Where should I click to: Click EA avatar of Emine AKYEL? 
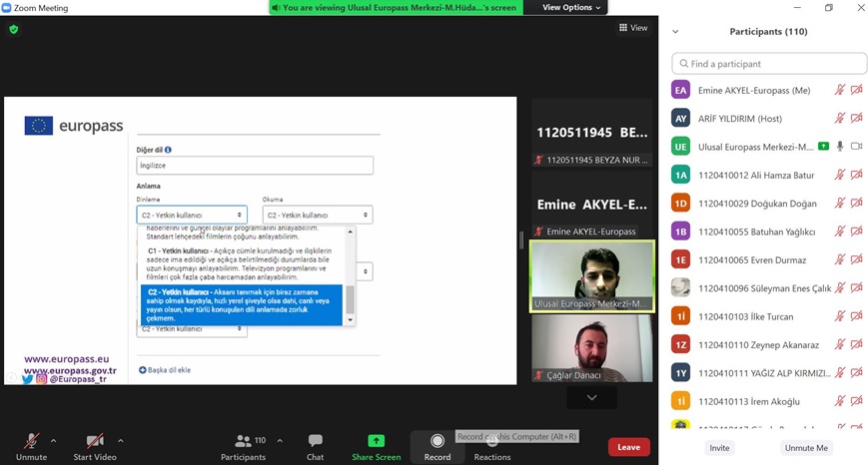[680, 90]
